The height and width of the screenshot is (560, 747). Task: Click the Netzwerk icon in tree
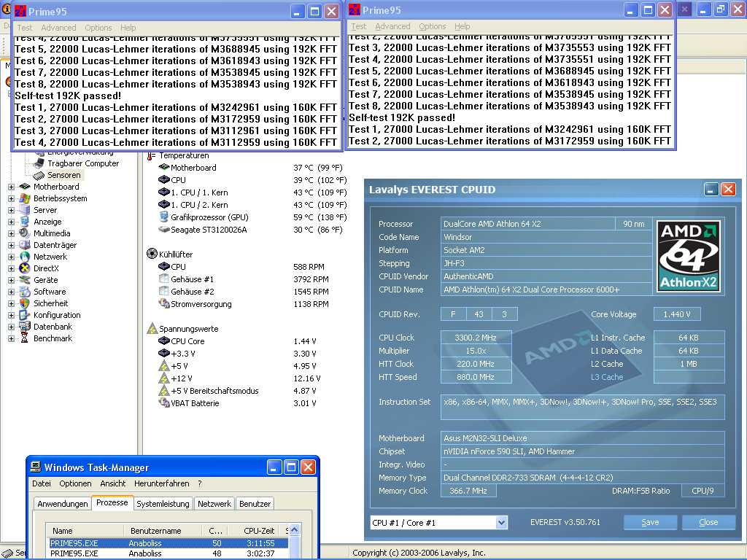tap(25, 257)
